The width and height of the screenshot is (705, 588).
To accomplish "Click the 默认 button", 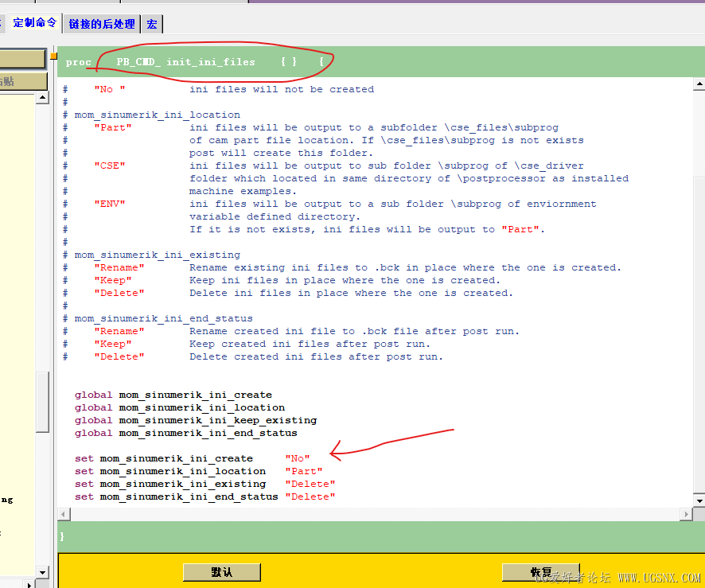I will tap(222, 572).
